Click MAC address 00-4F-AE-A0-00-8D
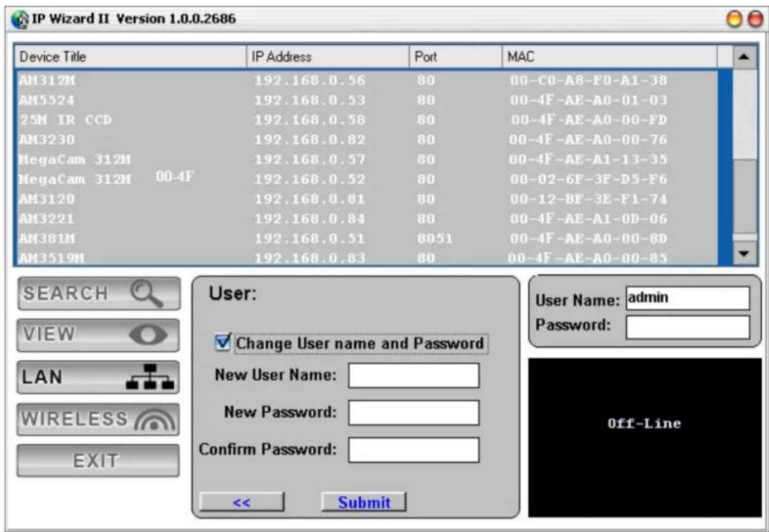This screenshot has width=769, height=532. click(x=588, y=238)
